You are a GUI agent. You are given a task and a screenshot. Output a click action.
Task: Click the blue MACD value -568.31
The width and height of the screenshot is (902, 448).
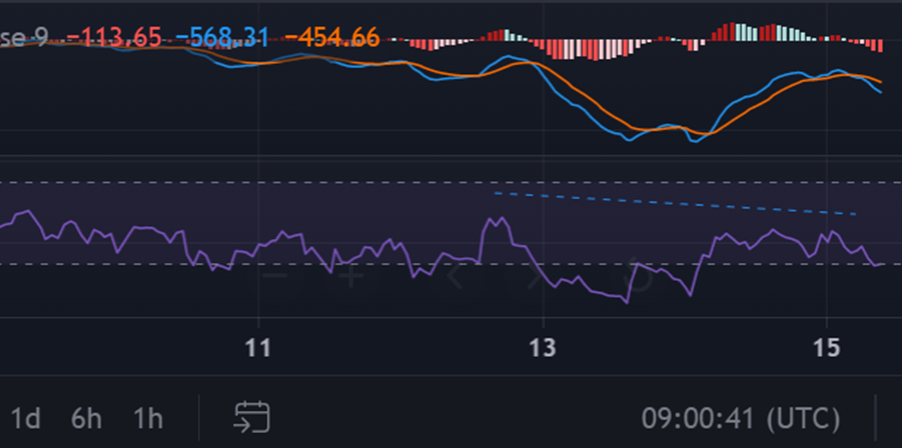point(221,38)
